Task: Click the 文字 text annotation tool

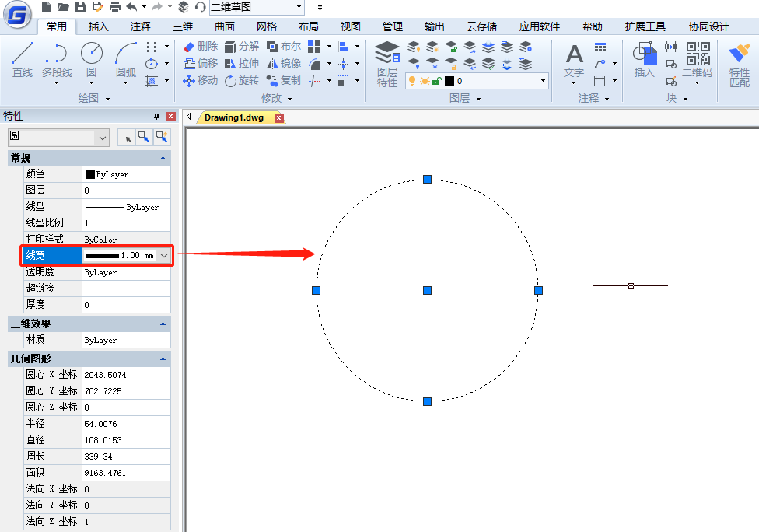Action: tap(574, 61)
